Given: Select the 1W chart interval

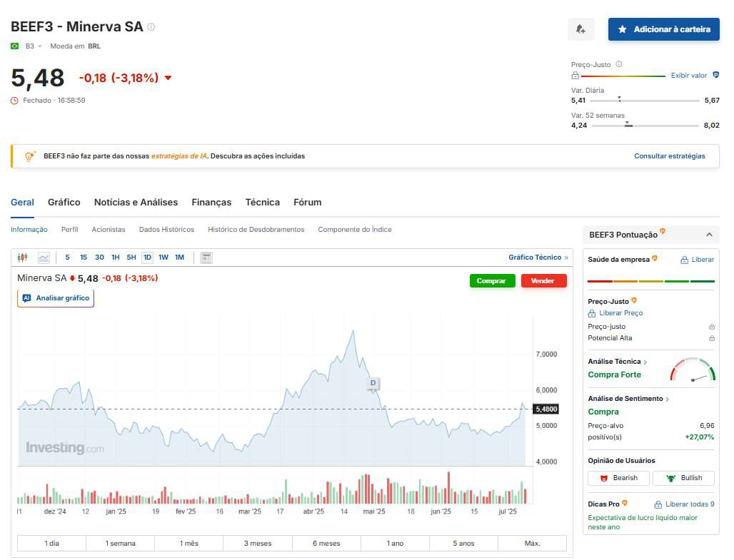Looking at the screenshot, I should point(163,258).
